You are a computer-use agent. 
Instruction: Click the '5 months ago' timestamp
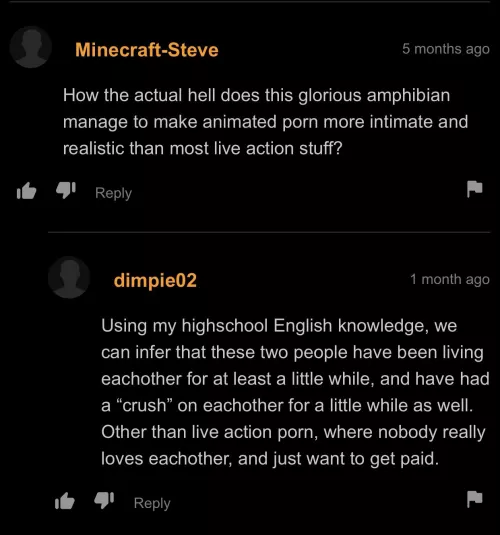pos(446,49)
